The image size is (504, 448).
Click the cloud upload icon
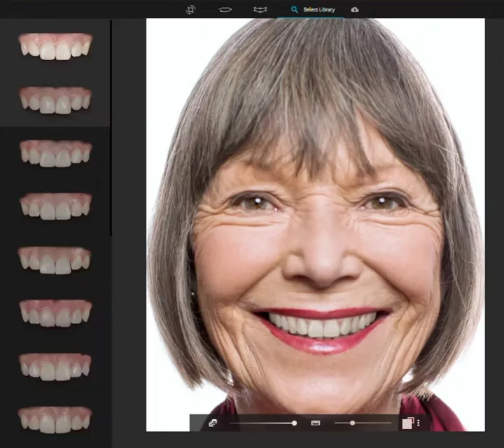click(x=354, y=9)
